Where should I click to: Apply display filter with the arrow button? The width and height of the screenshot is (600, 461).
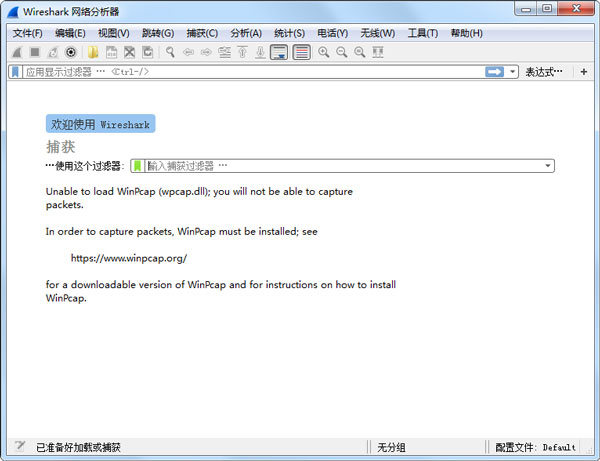(494, 72)
